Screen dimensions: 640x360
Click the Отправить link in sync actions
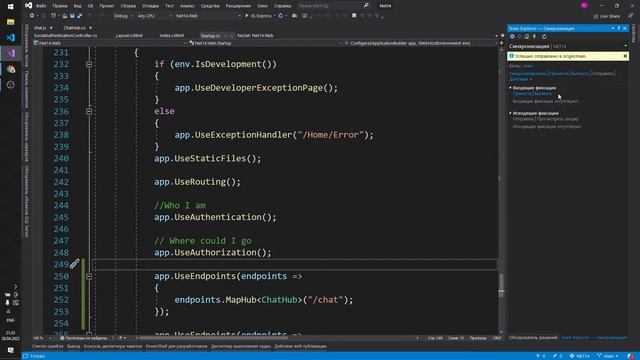[602, 74]
